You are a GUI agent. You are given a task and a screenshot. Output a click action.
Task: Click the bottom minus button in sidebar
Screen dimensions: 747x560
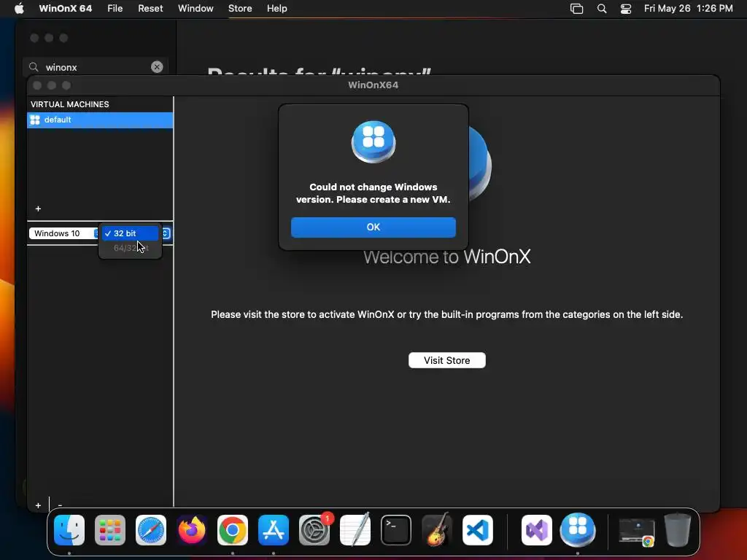pyautogui.click(x=60, y=505)
